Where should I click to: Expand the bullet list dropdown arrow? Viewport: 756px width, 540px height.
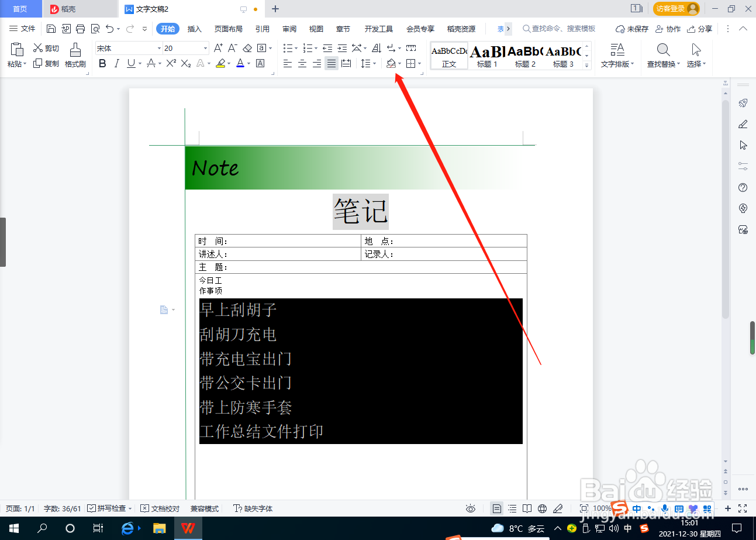pos(296,48)
